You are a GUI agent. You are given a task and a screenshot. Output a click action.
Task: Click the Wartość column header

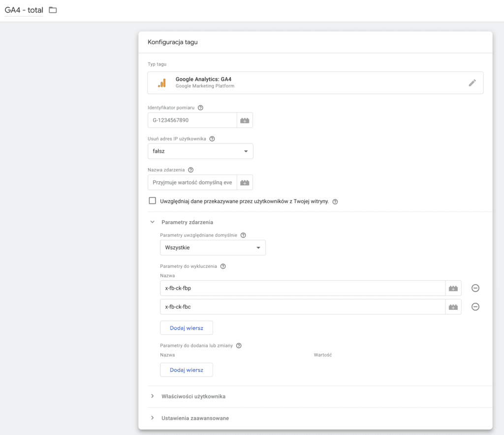[x=323, y=355]
